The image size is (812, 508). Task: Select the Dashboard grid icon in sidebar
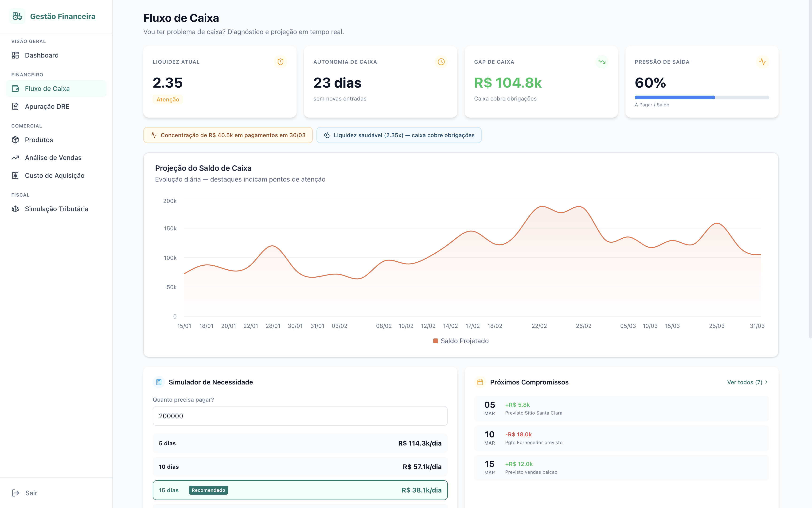(x=16, y=55)
